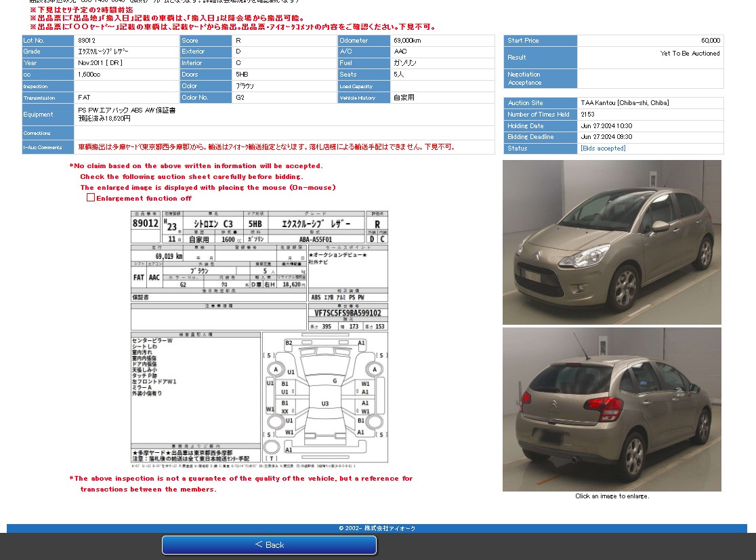756x560 pixels.
Task: Click the Click an image to enlarge caption
Action: point(612,496)
